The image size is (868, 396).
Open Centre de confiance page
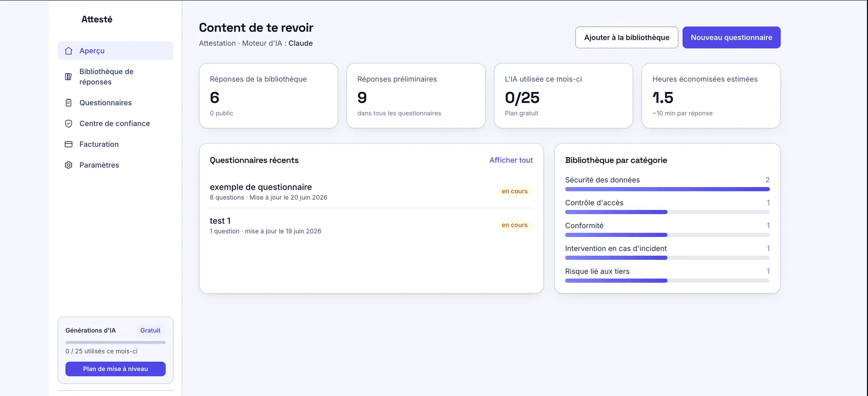point(115,123)
